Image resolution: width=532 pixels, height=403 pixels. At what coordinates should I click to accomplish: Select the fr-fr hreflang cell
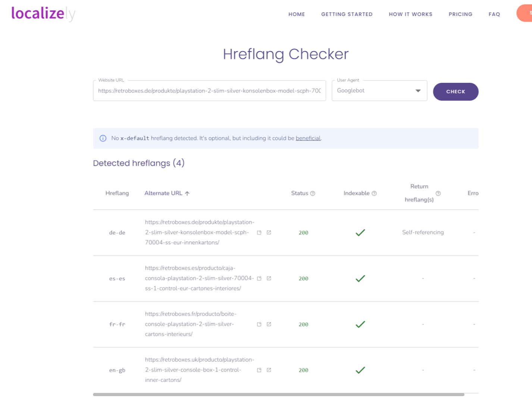click(117, 325)
